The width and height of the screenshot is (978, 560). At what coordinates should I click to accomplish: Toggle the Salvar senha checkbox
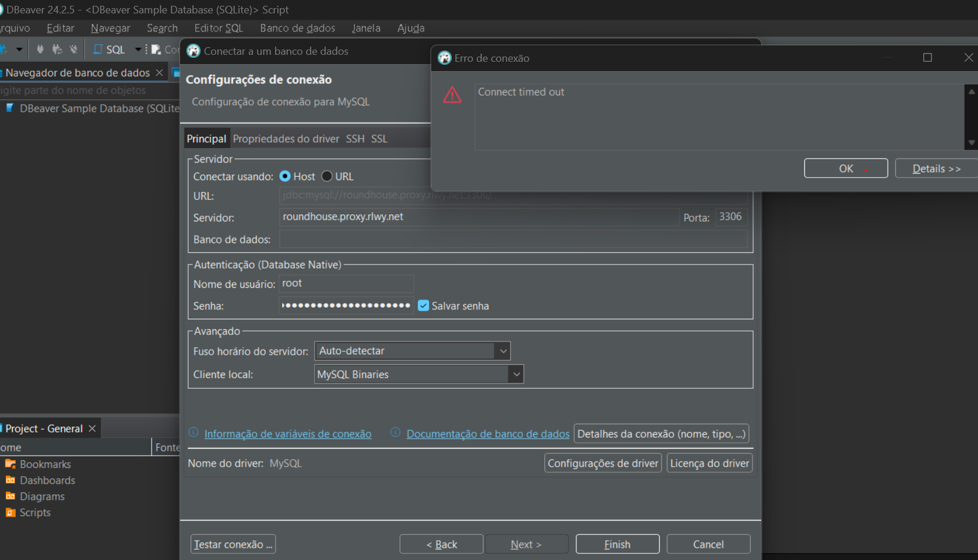tap(424, 305)
